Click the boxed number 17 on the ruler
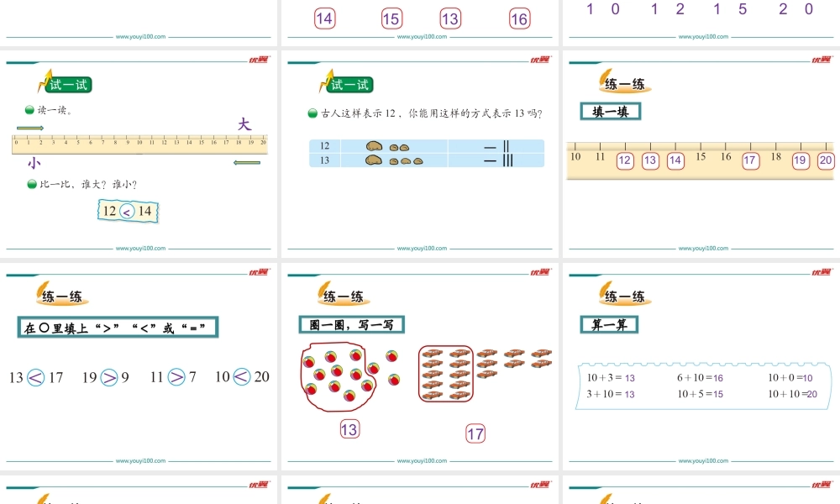Image resolution: width=840 pixels, height=504 pixels. tap(750, 160)
